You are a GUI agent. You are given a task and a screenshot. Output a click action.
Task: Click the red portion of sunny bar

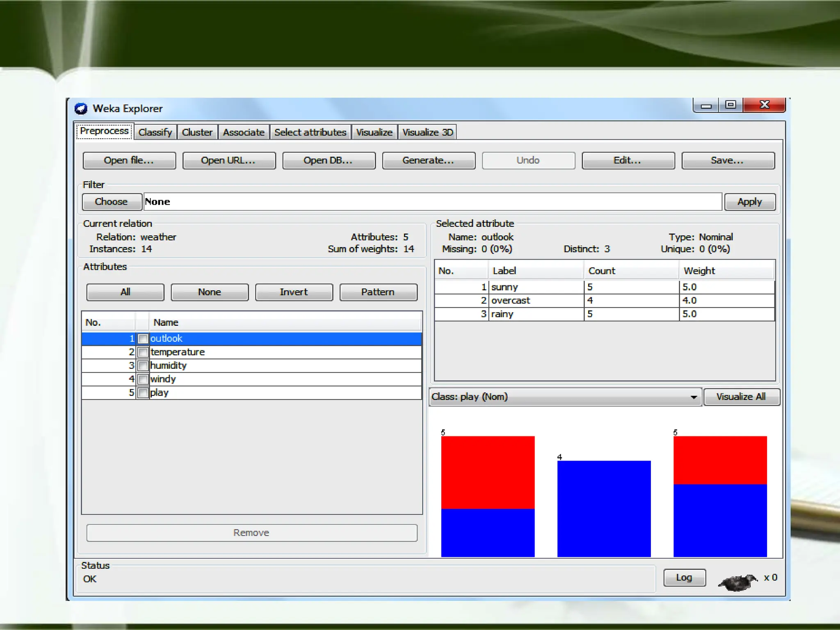(488, 472)
